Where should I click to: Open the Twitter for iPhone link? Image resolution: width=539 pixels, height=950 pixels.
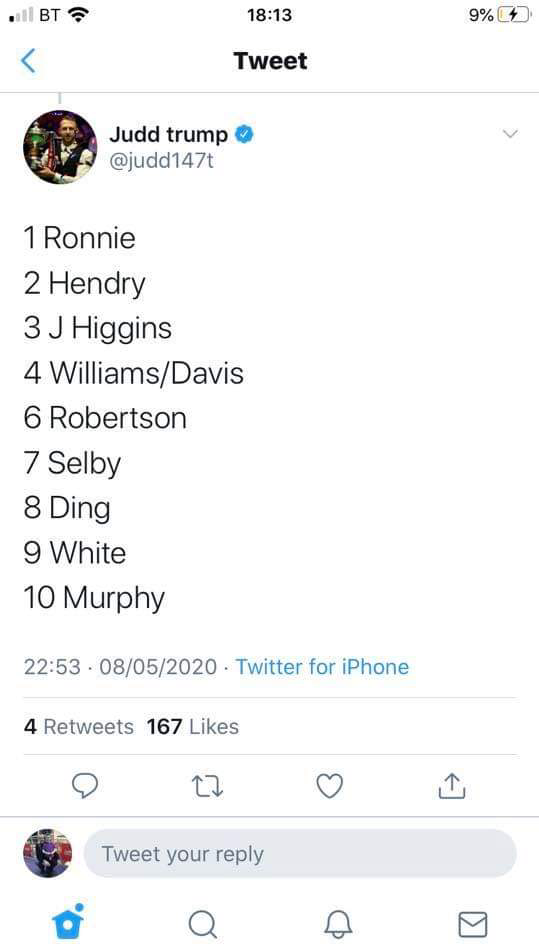[x=322, y=667]
